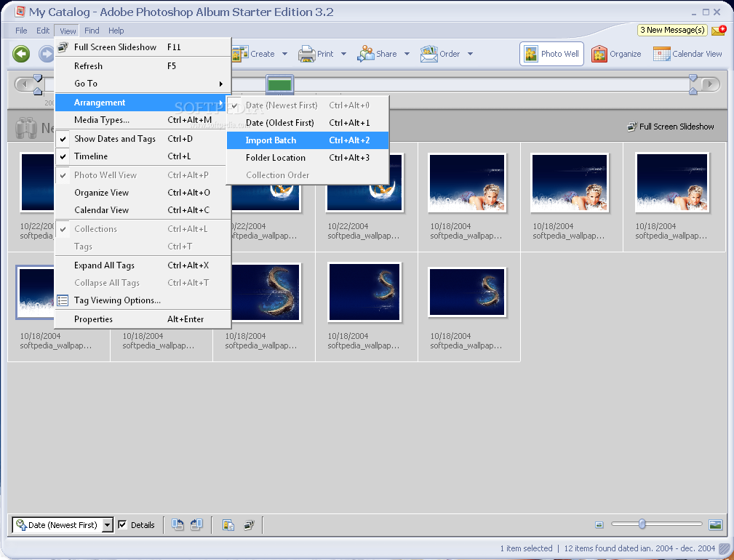Click the thumbnail size slider handle
Image resolution: width=734 pixels, height=560 pixels.
coord(642,524)
